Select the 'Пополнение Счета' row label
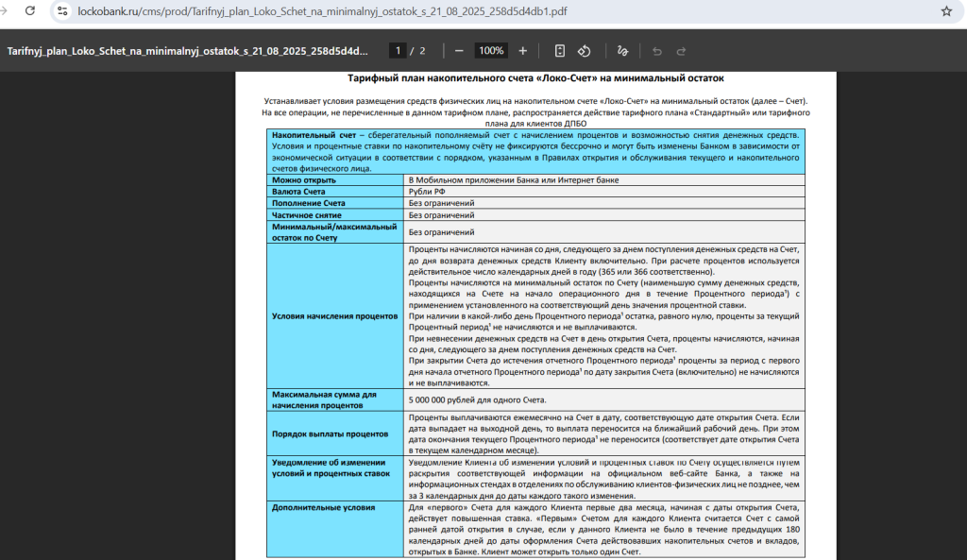The height and width of the screenshot is (560, 967). click(309, 203)
